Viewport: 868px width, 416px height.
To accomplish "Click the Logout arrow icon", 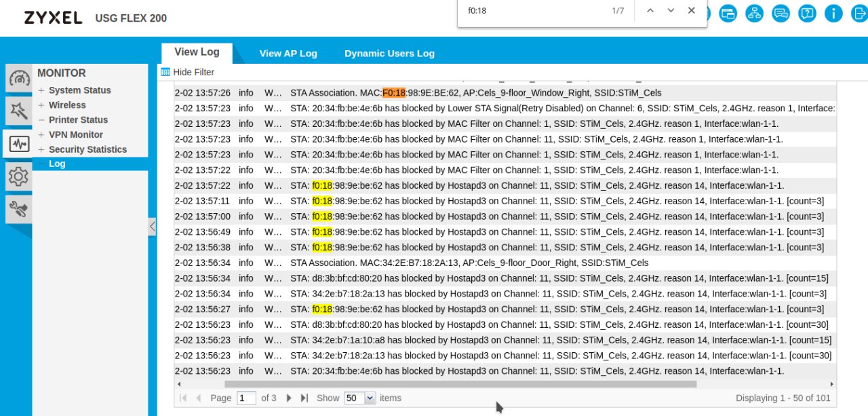I will tap(859, 13).
